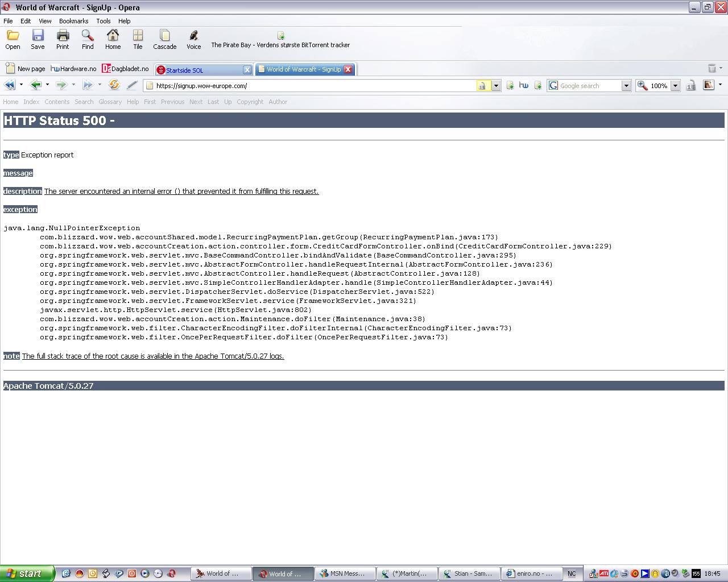Click the Glossary navigation link

110,102
